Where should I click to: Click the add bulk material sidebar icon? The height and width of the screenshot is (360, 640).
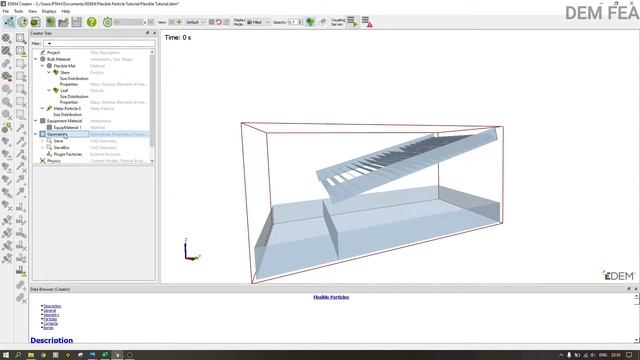(7, 38)
